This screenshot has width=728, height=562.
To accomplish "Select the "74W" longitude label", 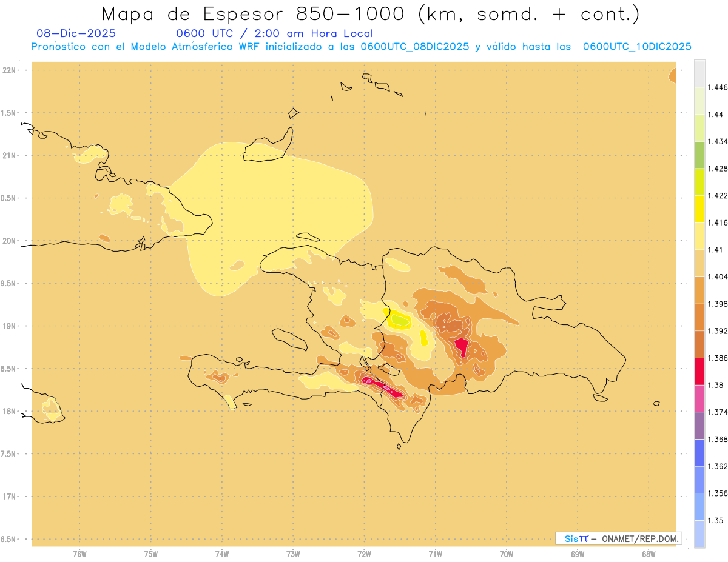I will tap(222, 554).
